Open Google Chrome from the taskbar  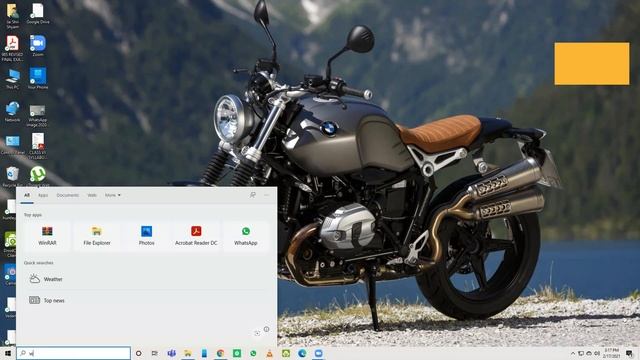click(220, 353)
